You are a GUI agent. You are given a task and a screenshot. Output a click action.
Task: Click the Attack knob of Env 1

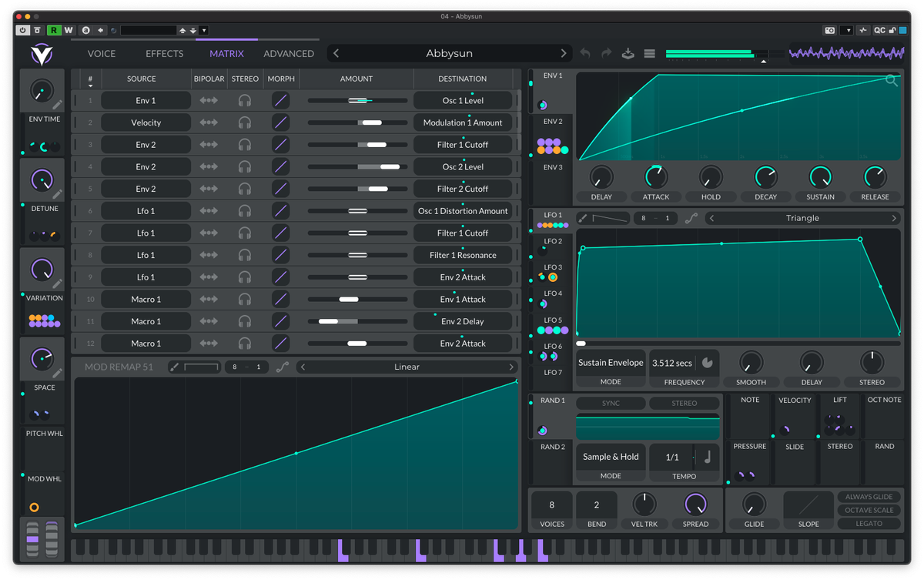pos(656,176)
